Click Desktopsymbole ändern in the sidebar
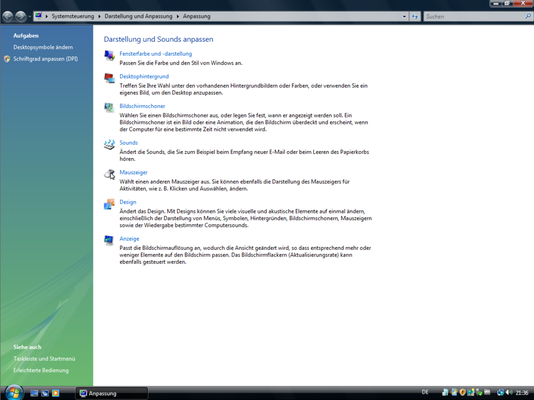Viewport: 534px width, 400px height. coord(43,47)
